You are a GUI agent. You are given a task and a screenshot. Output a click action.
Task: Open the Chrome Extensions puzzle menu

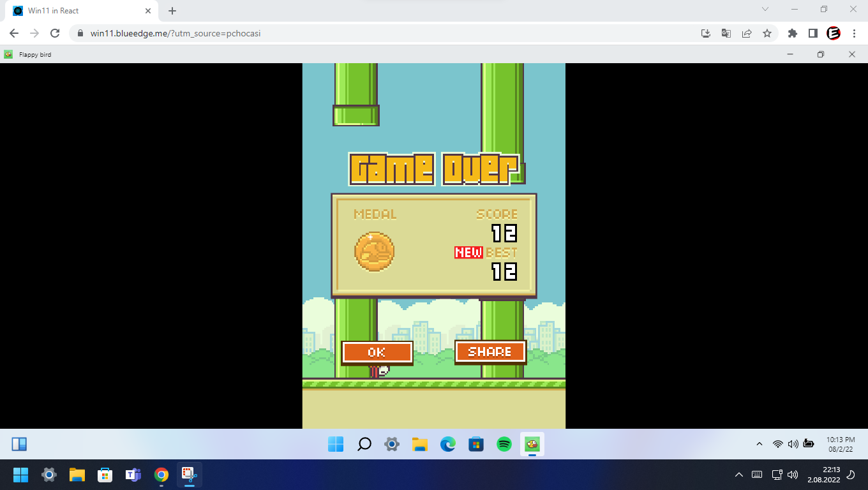(x=793, y=33)
